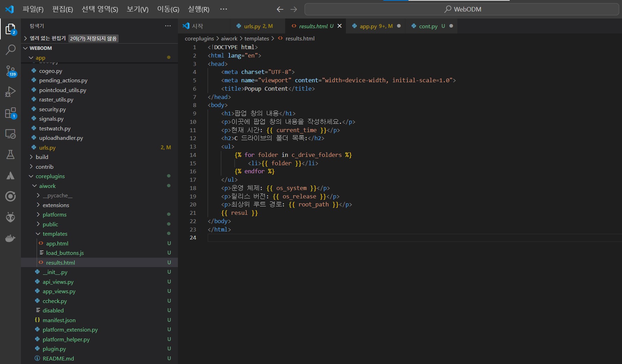Open the Source Control view with 139 changes
Viewport: 622px width, 364px height.
(10, 71)
